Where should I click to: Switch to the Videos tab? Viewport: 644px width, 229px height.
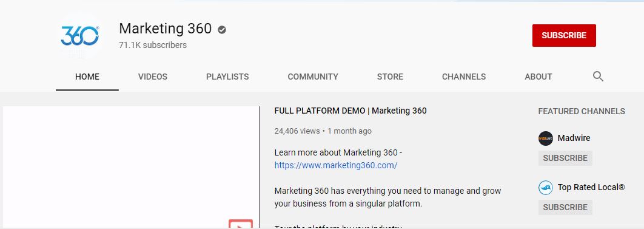(x=153, y=77)
